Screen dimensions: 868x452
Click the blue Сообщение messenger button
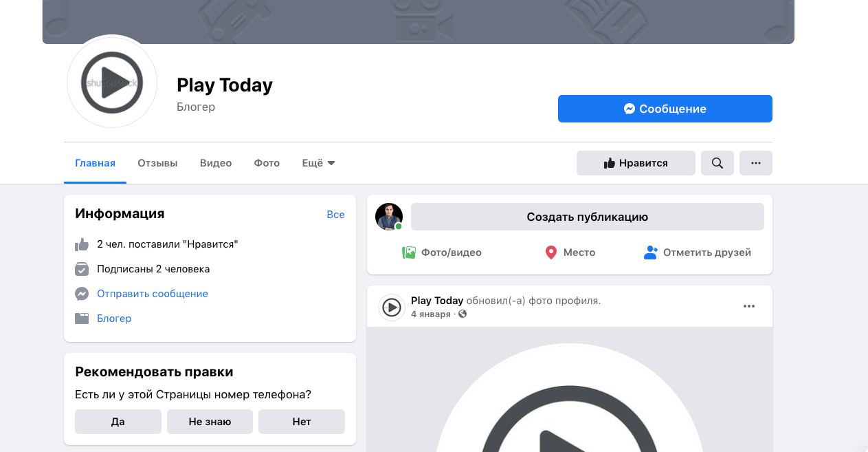tap(665, 109)
